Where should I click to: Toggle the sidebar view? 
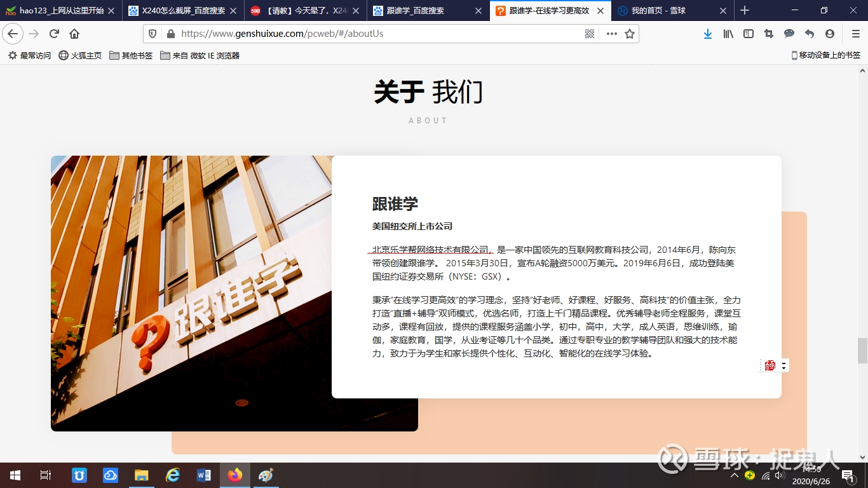click(x=749, y=34)
